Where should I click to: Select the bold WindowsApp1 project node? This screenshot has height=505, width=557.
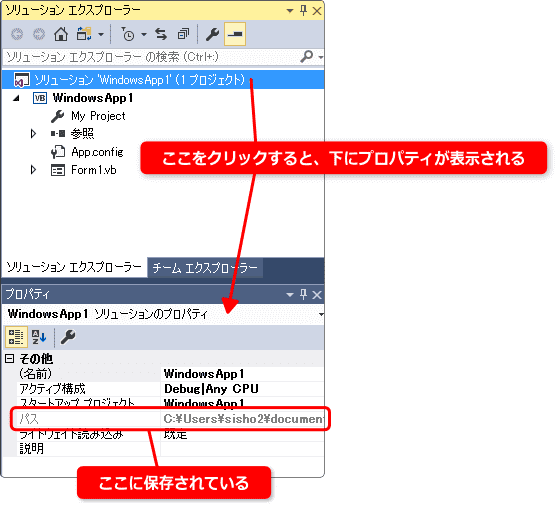pos(93,98)
